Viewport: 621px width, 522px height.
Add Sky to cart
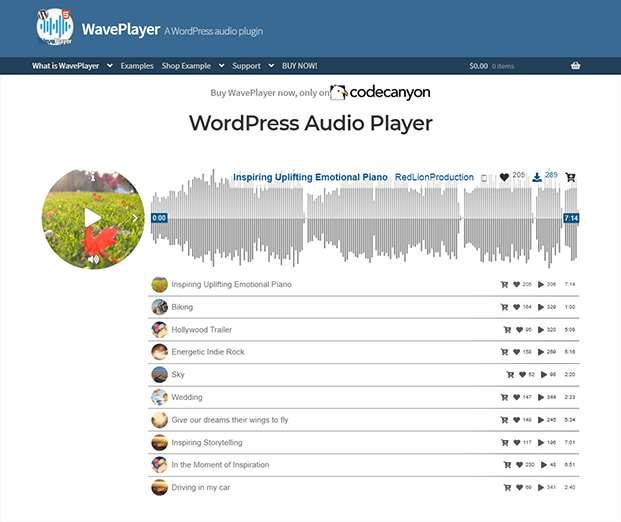510,374
